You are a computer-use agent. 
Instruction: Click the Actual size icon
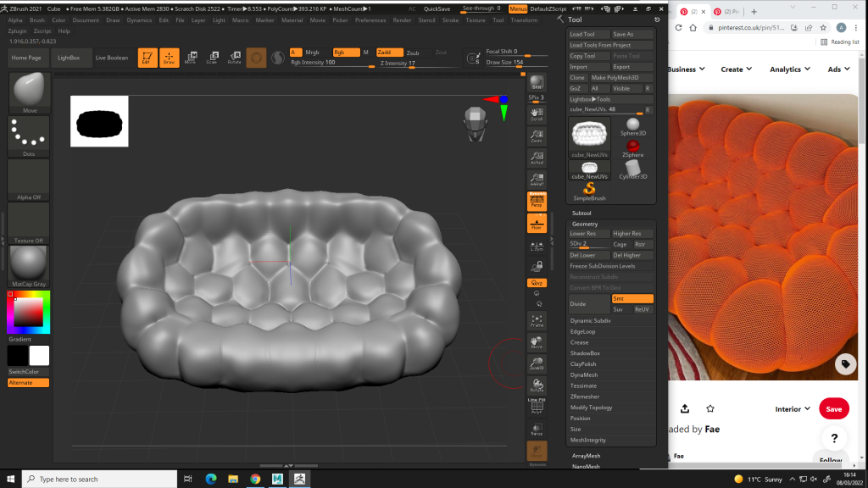(x=537, y=158)
